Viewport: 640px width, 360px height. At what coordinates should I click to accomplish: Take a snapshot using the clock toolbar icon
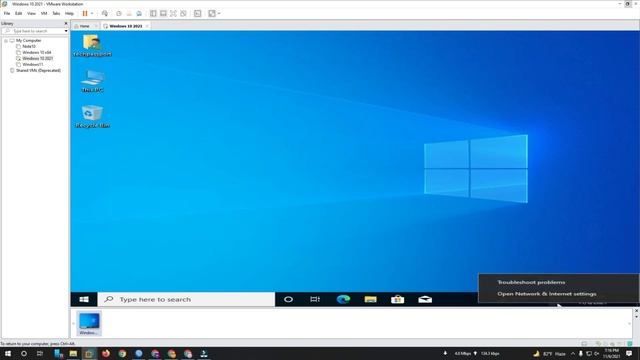point(119,13)
